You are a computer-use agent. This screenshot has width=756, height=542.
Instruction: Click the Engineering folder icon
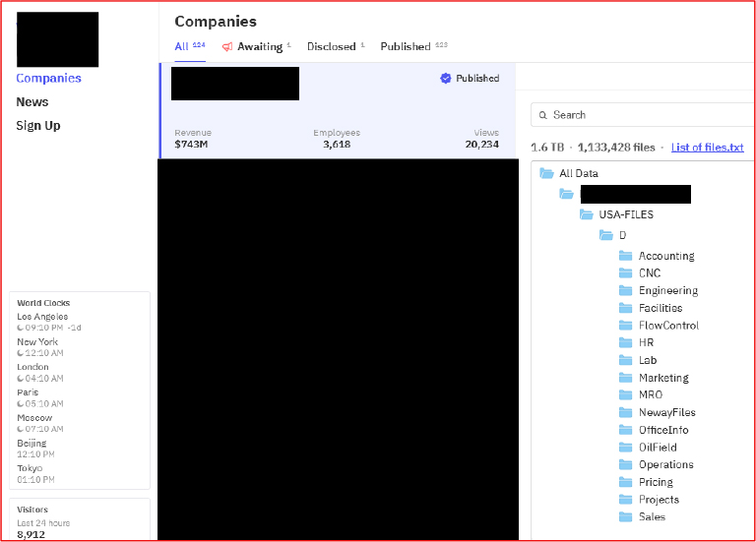625,290
